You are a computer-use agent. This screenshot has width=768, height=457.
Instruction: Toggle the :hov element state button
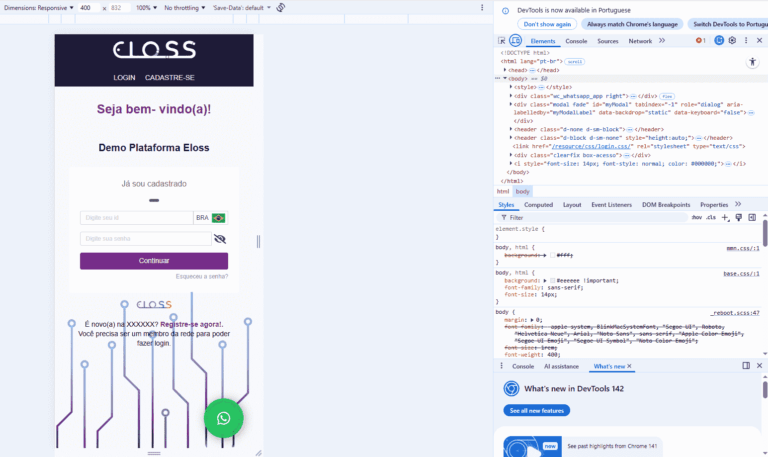coord(696,217)
